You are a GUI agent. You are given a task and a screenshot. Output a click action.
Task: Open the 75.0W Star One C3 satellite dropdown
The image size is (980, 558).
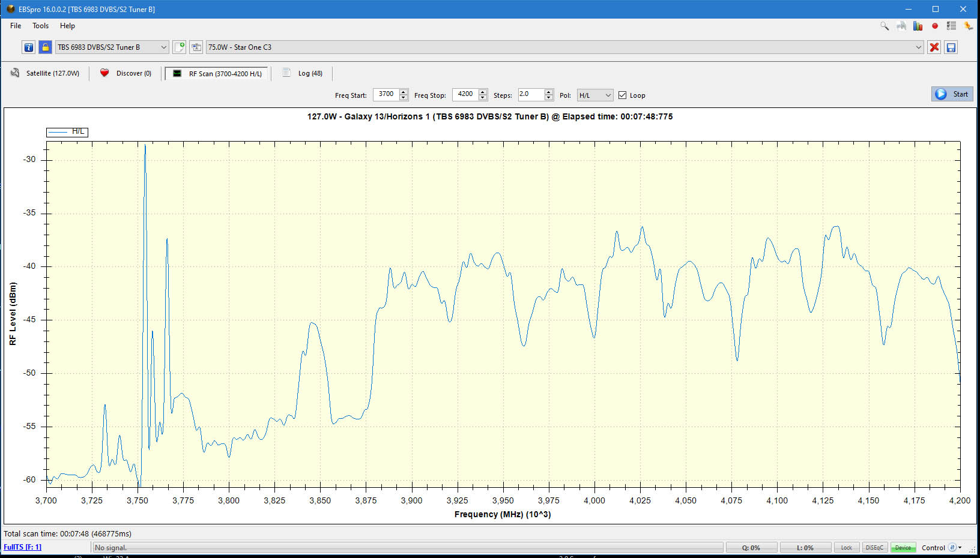[x=564, y=47]
